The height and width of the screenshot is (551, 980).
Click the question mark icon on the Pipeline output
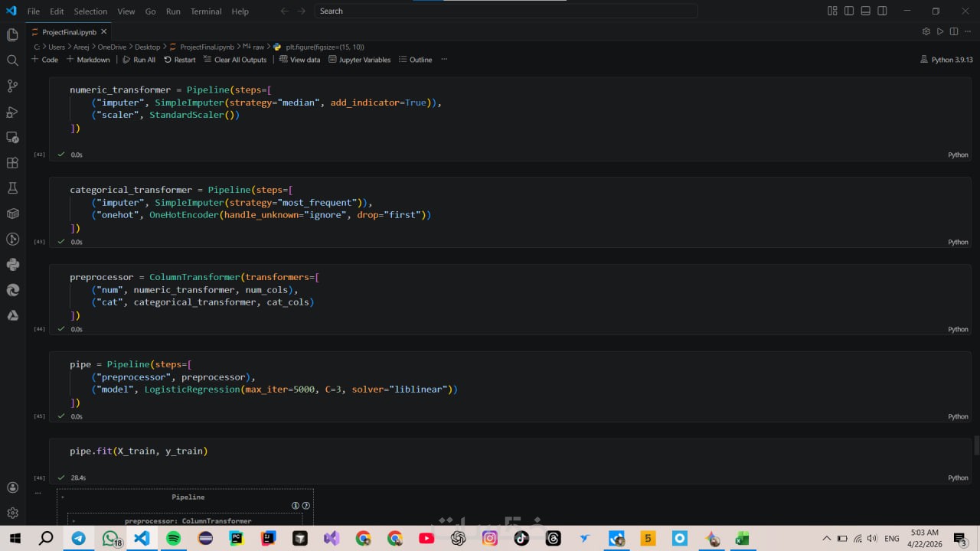coord(305,506)
